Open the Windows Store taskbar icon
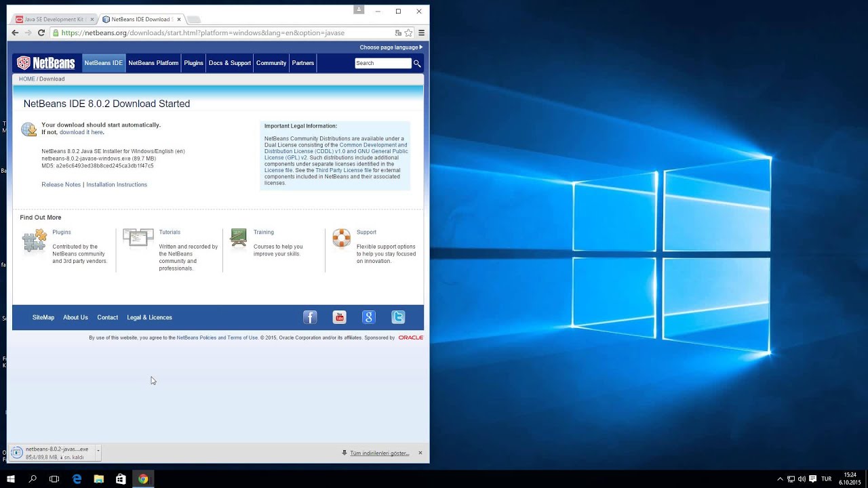The image size is (868, 488). (x=121, y=479)
